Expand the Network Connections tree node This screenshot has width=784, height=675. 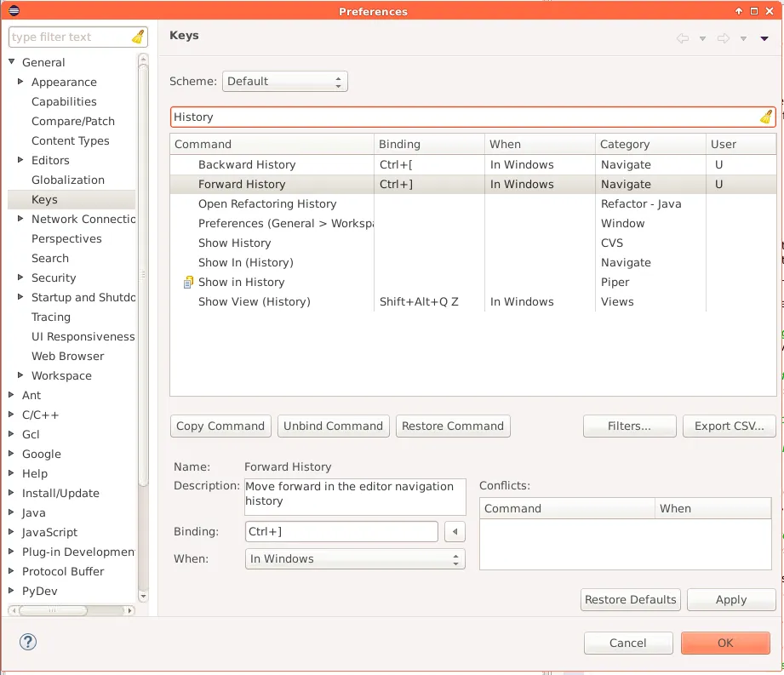(20, 219)
